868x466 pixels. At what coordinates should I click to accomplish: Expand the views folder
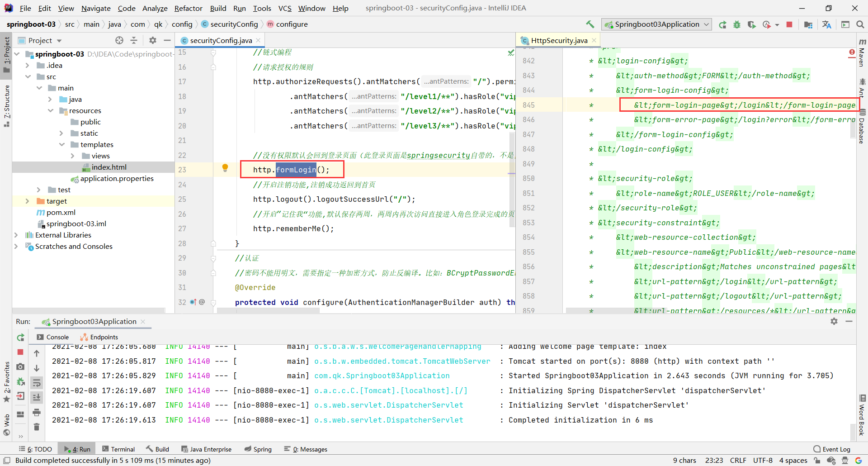73,156
